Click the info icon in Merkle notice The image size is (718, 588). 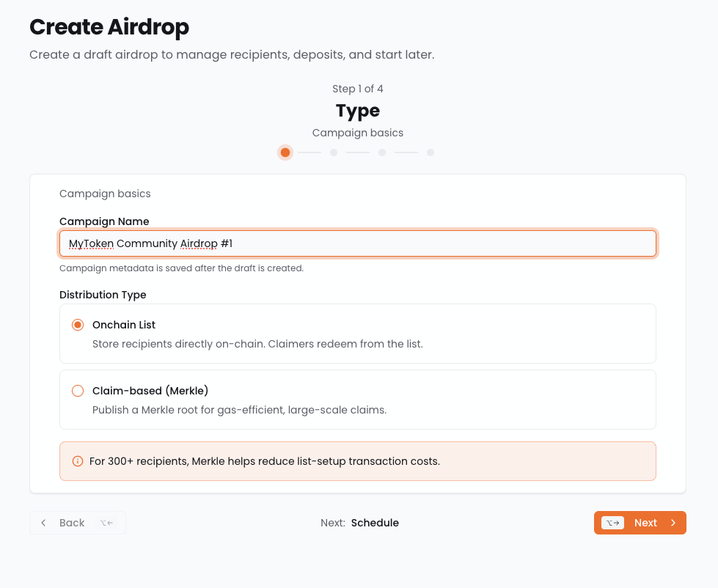click(x=78, y=461)
